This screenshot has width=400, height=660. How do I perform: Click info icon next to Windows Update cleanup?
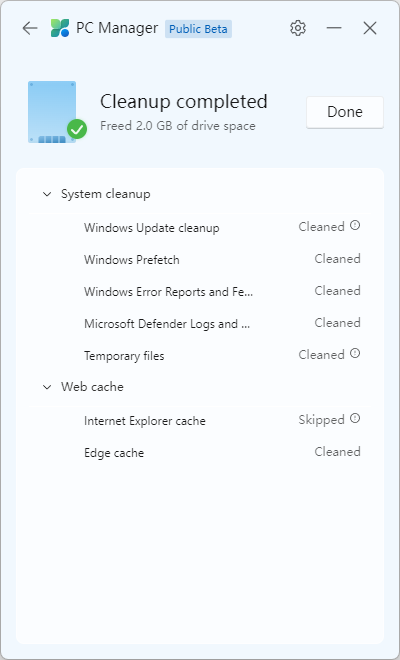[355, 226]
